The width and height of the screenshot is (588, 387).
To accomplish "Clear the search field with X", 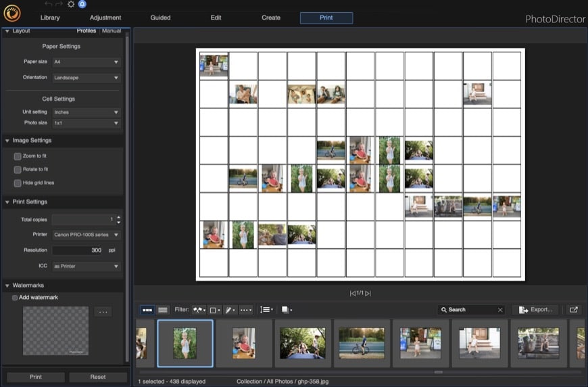I will point(500,310).
